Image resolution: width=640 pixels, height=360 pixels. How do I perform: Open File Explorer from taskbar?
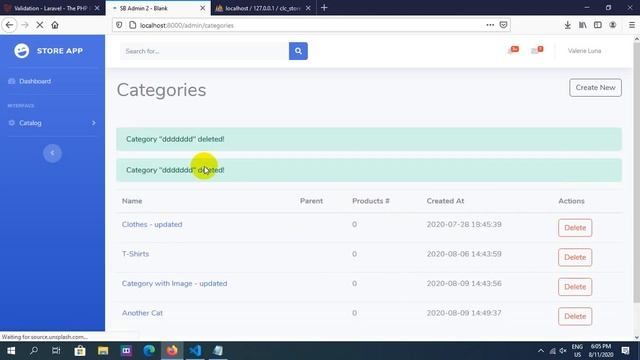tap(103, 351)
